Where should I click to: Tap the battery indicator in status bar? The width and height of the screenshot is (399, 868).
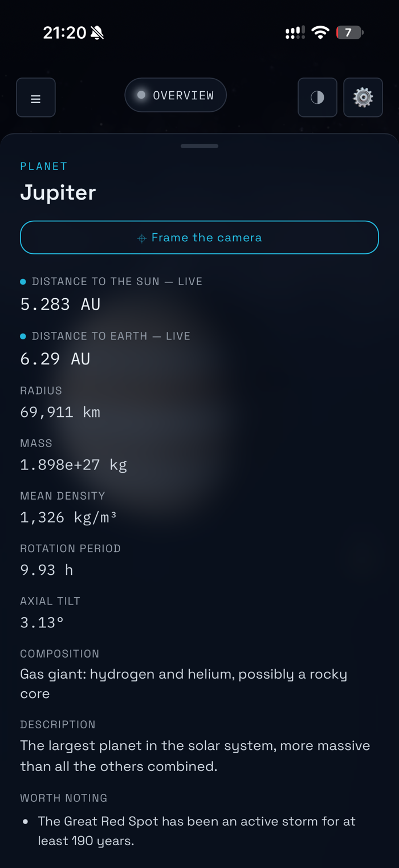click(x=349, y=33)
